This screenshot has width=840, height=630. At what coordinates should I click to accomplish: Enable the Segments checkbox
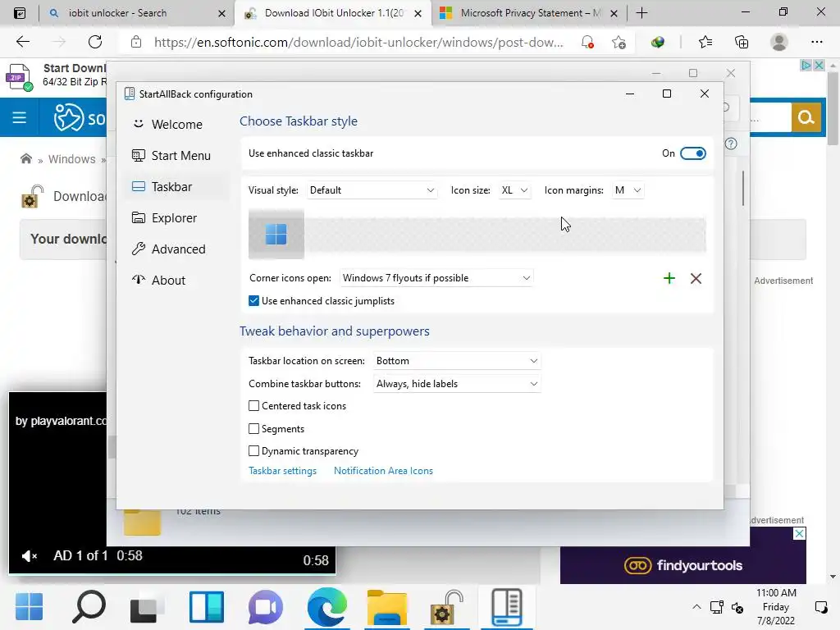point(254,428)
